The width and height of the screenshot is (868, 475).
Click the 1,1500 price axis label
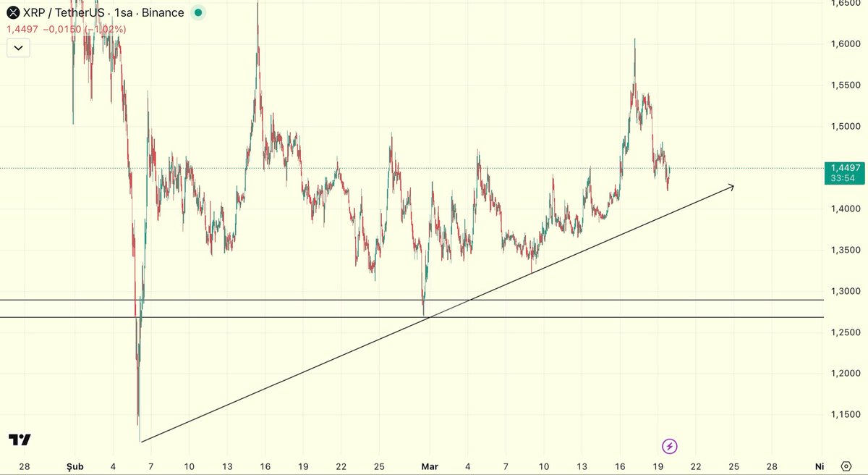845,415
